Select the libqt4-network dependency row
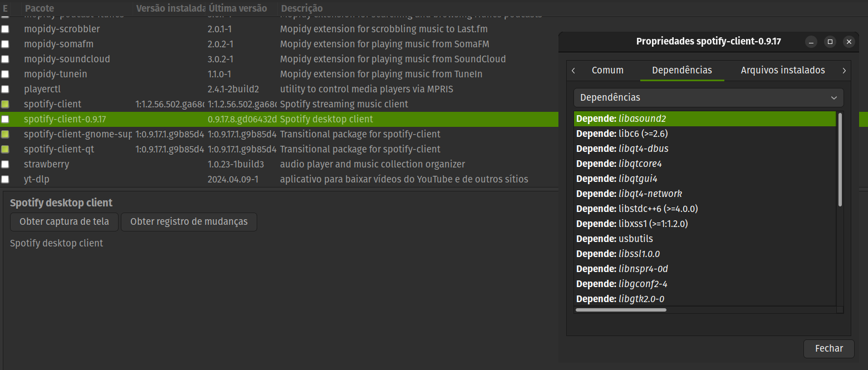Viewport: 868px width, 370px height. click(x=705, y=194)
